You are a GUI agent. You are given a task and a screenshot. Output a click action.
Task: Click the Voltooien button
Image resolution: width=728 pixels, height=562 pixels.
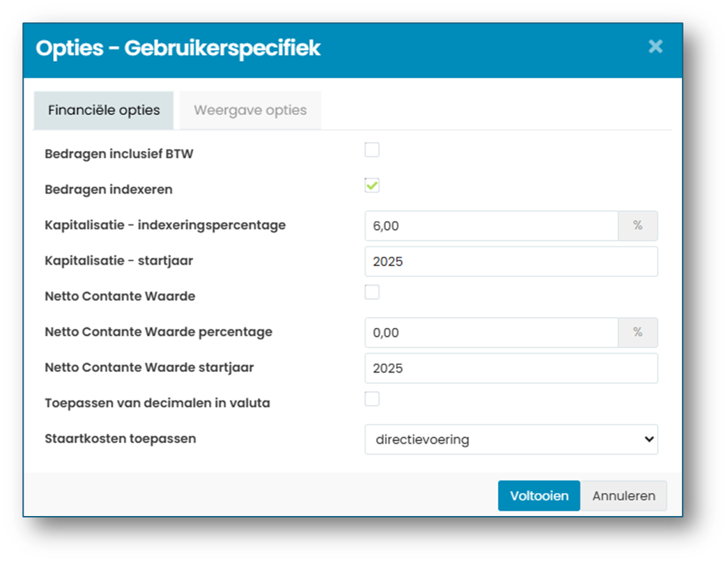pos(539,496)
